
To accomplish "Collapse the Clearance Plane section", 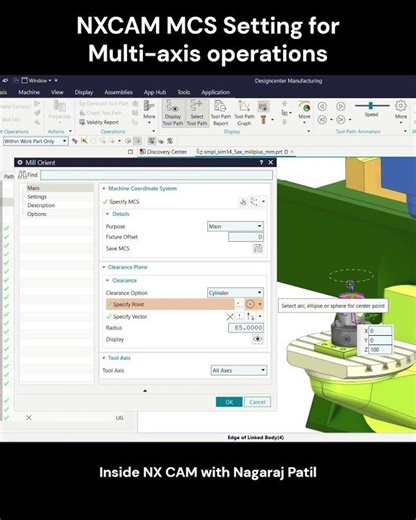I will tap(104, 267).
